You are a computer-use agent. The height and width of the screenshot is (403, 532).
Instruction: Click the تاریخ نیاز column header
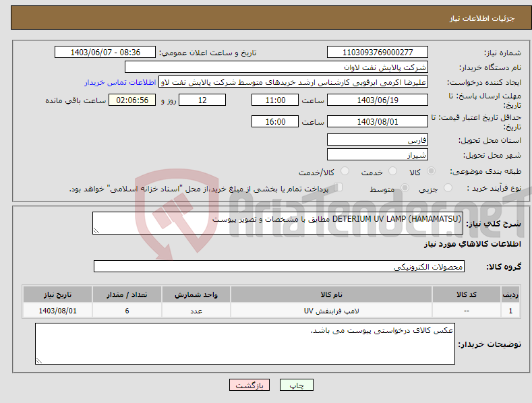tap(58, 294)
